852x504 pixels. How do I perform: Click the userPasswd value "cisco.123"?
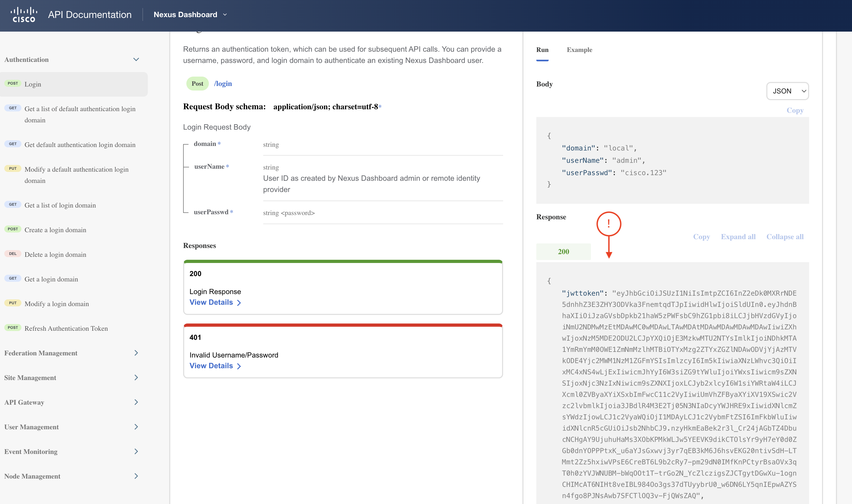643,172
